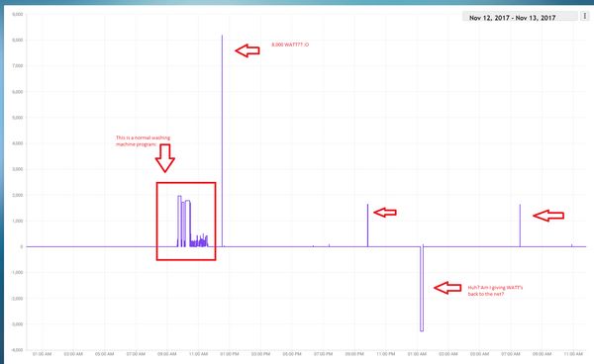Click the washing machine power block inside the red box
This screenshot has width=594, height=364.
coord(192,221)
